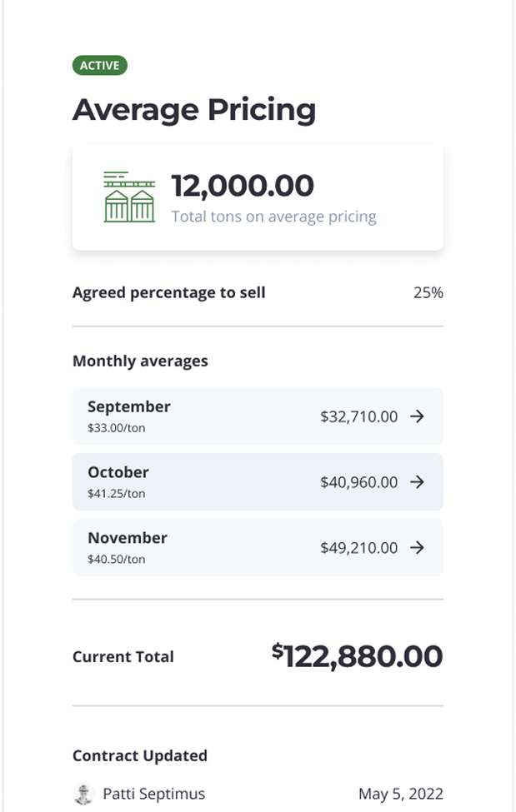Expand the September monthly average row
This screenshot has width=516, height=812.
[258, 416]
